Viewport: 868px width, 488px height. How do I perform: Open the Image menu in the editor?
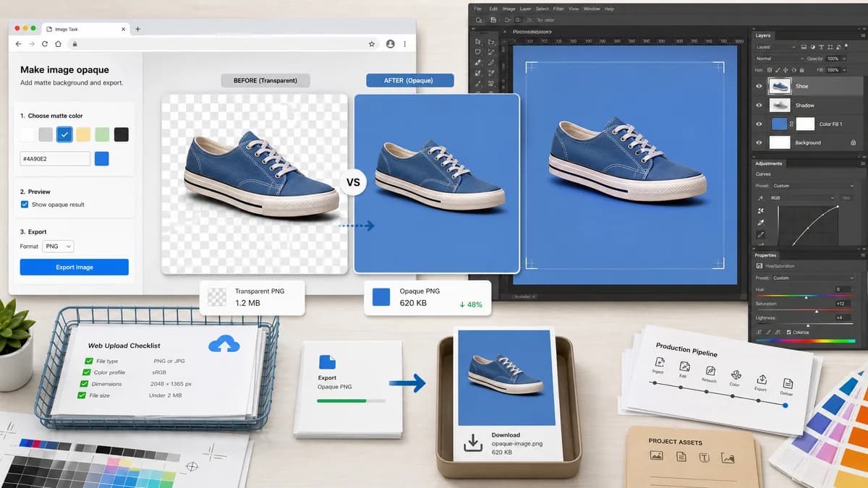point(509,9)
